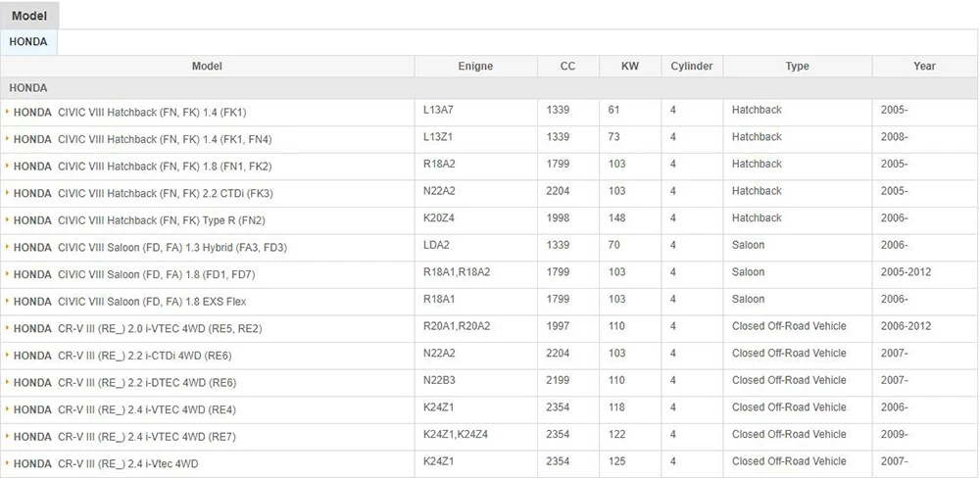Click arrow icon next to CIVIC VIII Saloon 1.3 Hybrid
Image resolution: width=980 pixels, height=478 pixels.
coord(8,247)
